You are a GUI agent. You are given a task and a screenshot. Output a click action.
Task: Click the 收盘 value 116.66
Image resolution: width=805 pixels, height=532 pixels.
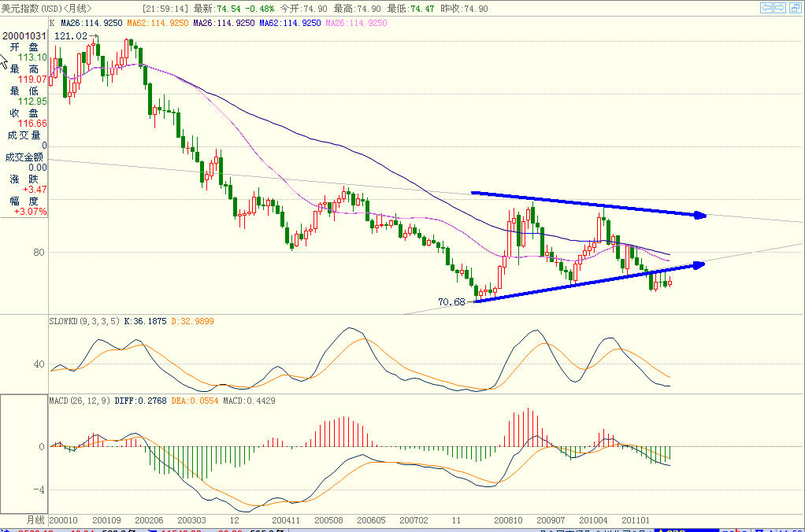[x=32, y=124]
